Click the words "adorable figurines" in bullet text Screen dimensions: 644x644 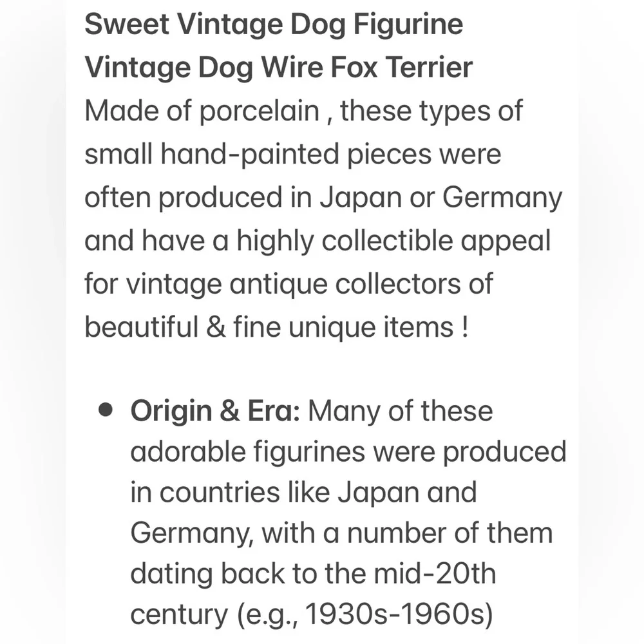[x=248, y=452]
